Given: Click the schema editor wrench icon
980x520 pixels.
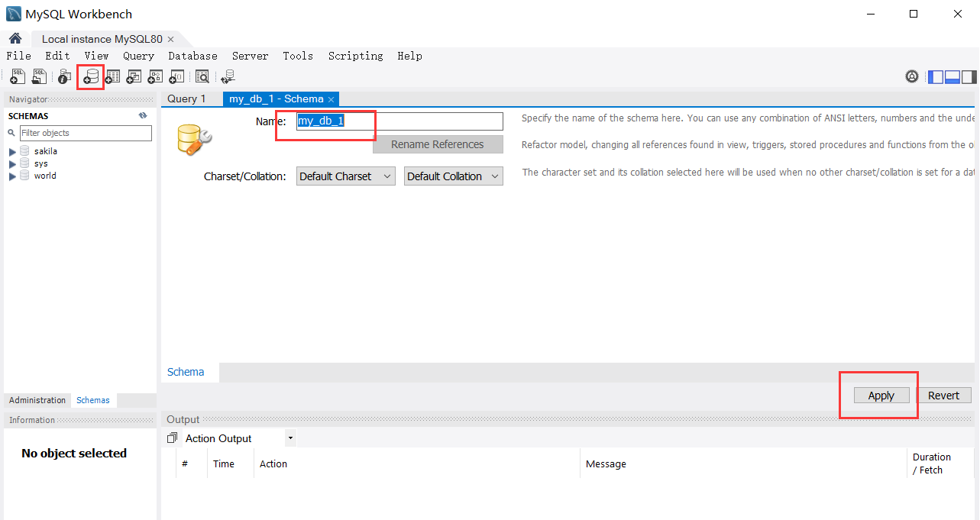Looking at the screenshot, I should [194, 138].
